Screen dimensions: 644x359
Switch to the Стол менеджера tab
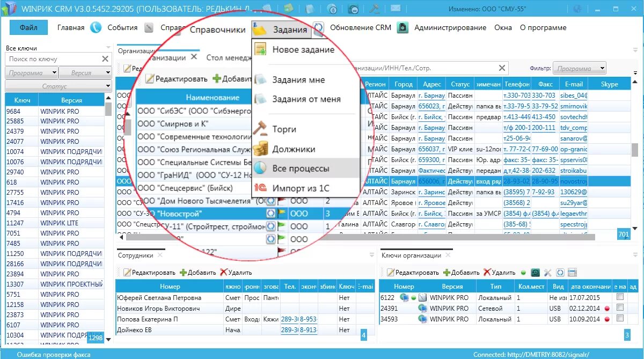[x=229, y=58]
